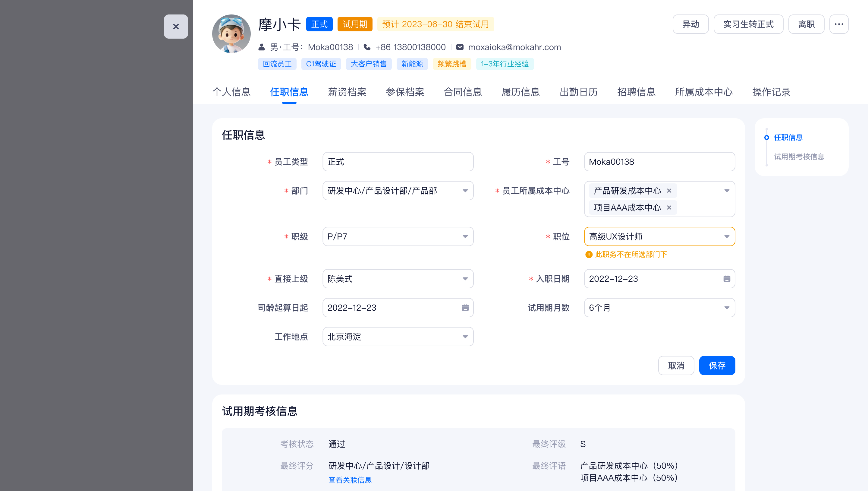
Task: Jump to 试用期考核信息 in side anchor
Action: pyautogui.click(x=799, y=157)
